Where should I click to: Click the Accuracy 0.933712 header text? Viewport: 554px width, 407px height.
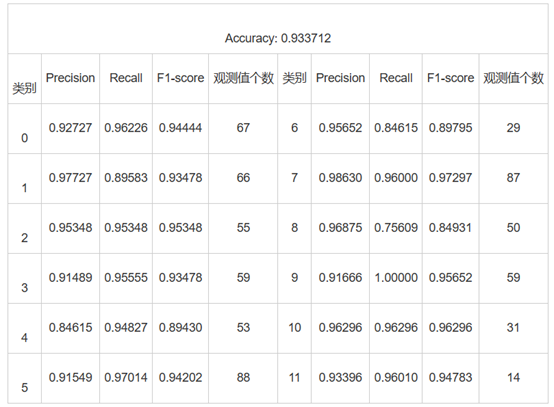[278, 38]
